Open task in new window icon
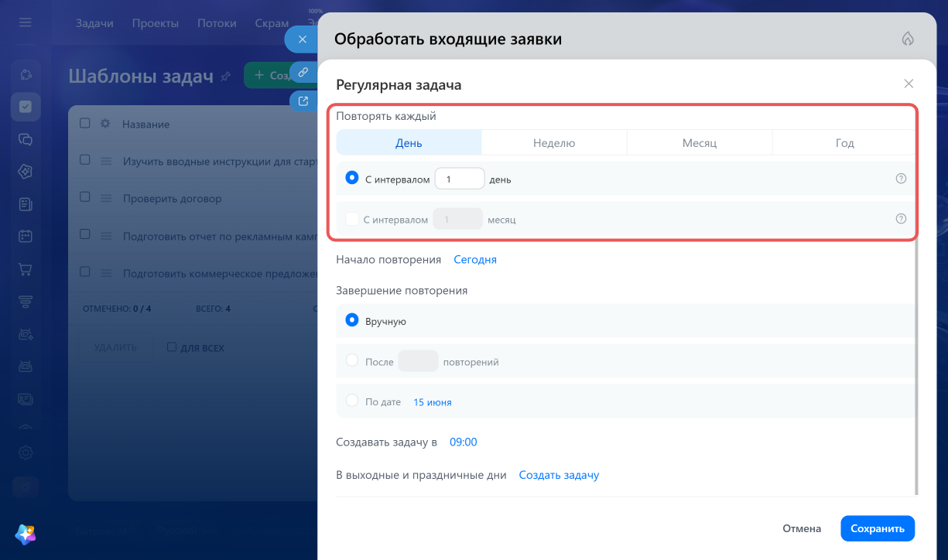This screenshot has height=560, width=948. (303, 101)
